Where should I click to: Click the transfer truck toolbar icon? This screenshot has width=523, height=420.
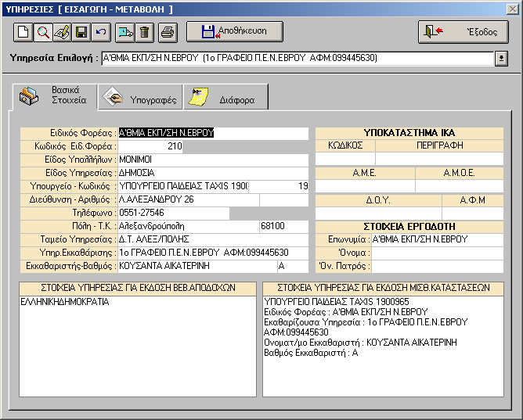click(x=125, y=32)
